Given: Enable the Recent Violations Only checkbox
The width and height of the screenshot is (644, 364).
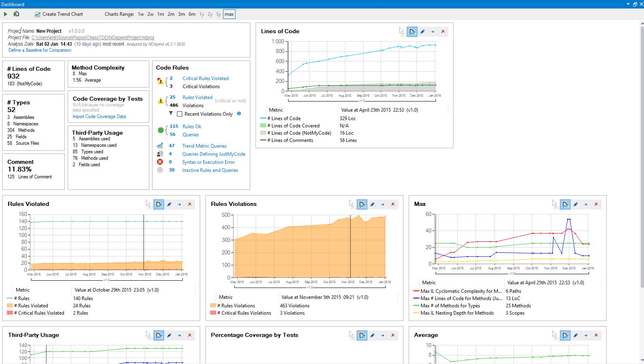Looking at the screenshot, I should (x=180, y=114).
